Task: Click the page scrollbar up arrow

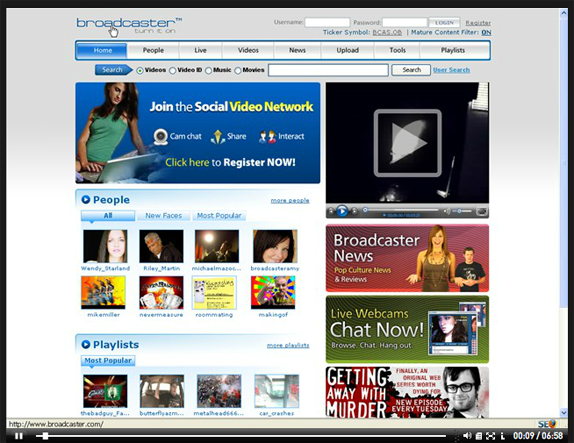Action: point(563,13)
